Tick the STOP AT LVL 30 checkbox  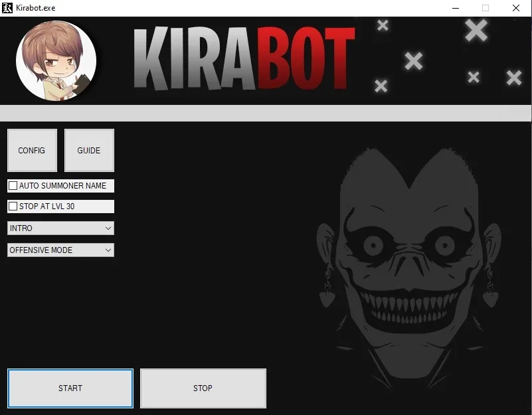click(13, 207)
